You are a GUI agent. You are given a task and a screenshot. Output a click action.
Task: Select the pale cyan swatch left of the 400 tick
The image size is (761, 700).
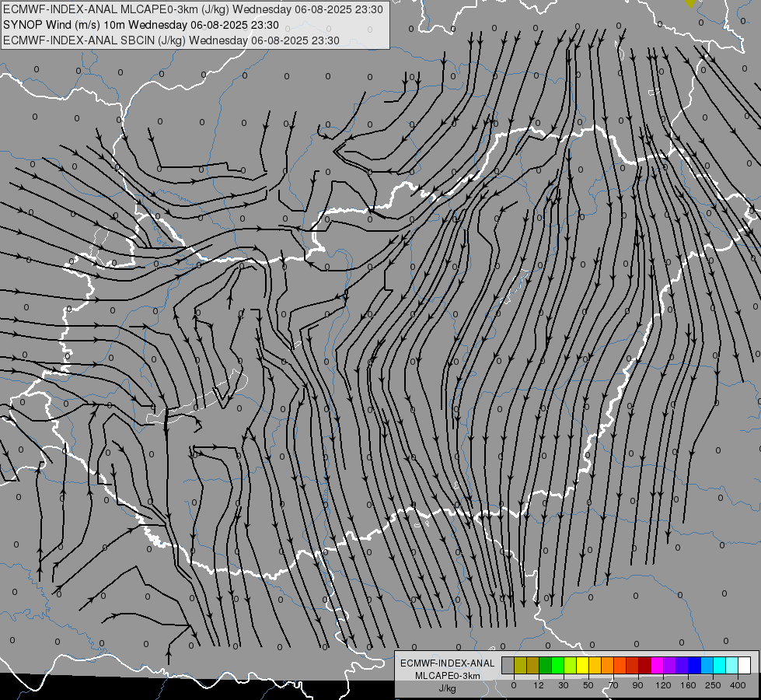(x=732, y=665)
